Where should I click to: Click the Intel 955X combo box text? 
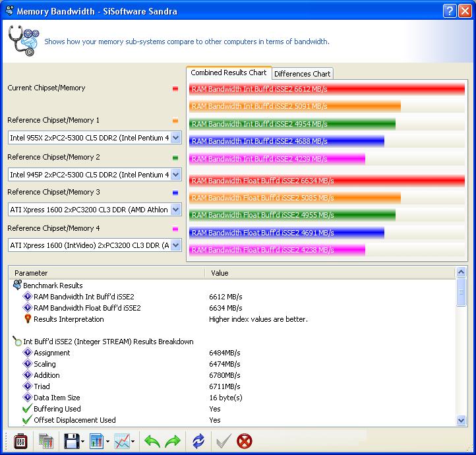89,138
